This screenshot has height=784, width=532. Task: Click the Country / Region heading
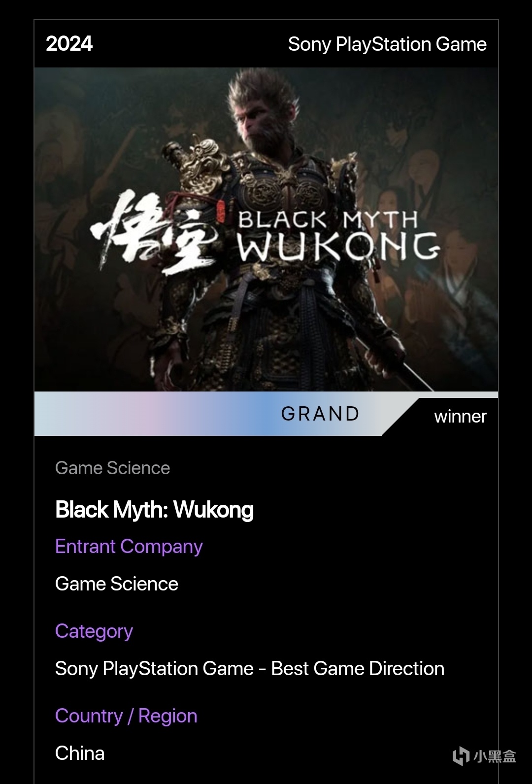(x=126, y=716)
